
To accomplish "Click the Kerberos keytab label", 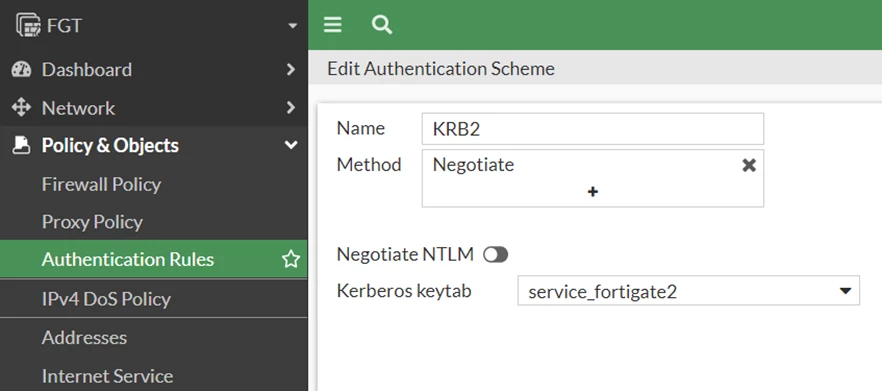I will (x=404, y=291).
